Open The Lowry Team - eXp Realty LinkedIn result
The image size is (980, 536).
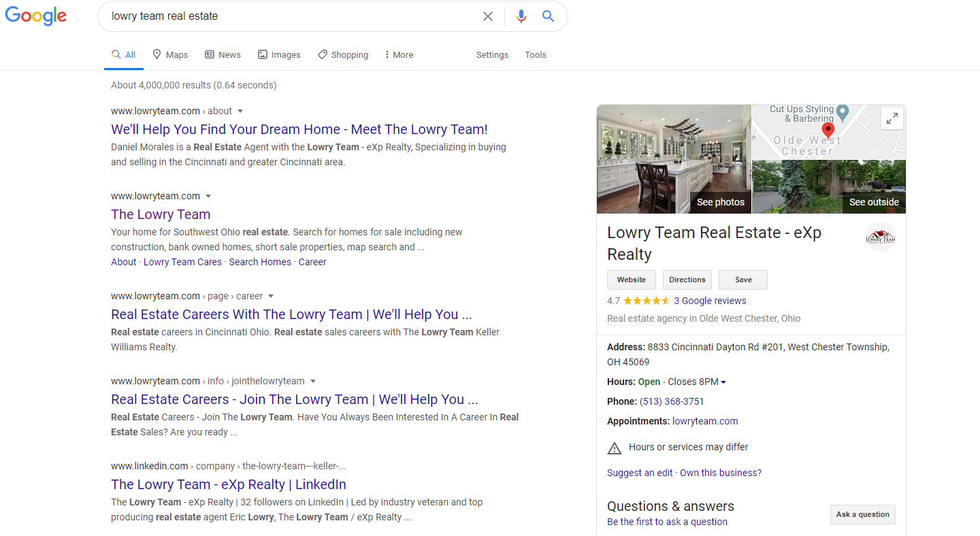point(229,484)
